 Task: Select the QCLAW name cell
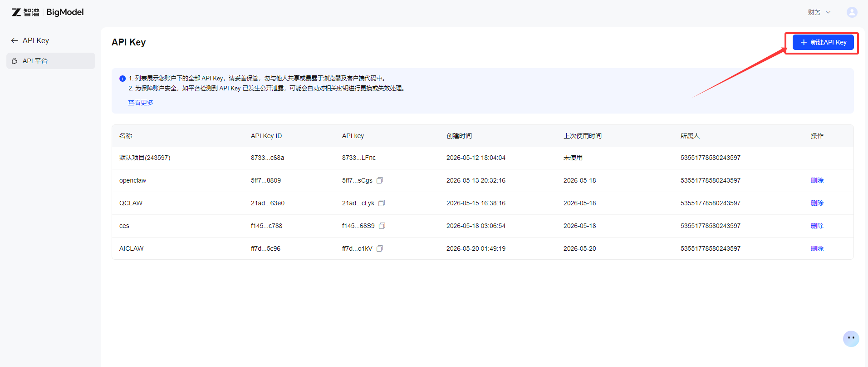[131, 203]
